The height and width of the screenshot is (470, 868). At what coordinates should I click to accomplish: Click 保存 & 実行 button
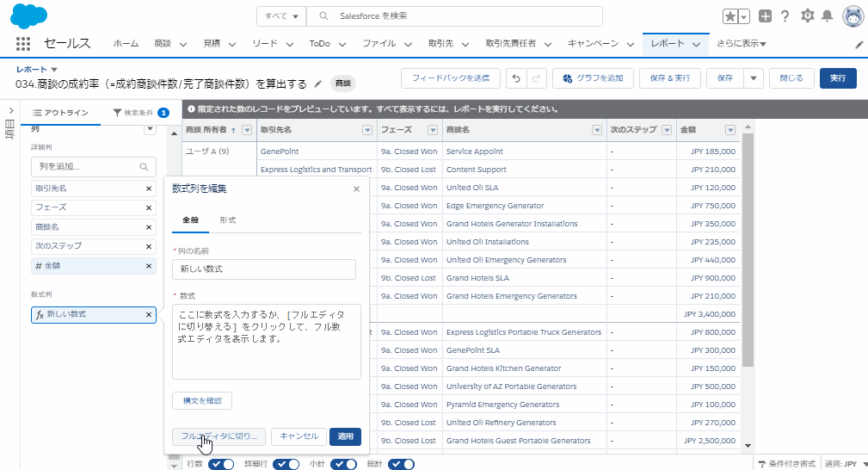[670, 78]
